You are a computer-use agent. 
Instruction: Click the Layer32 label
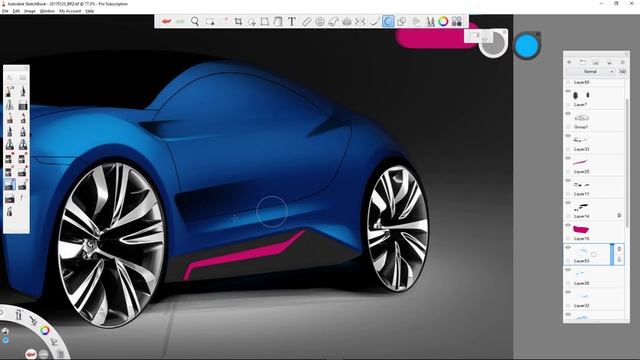click(582, 306)
